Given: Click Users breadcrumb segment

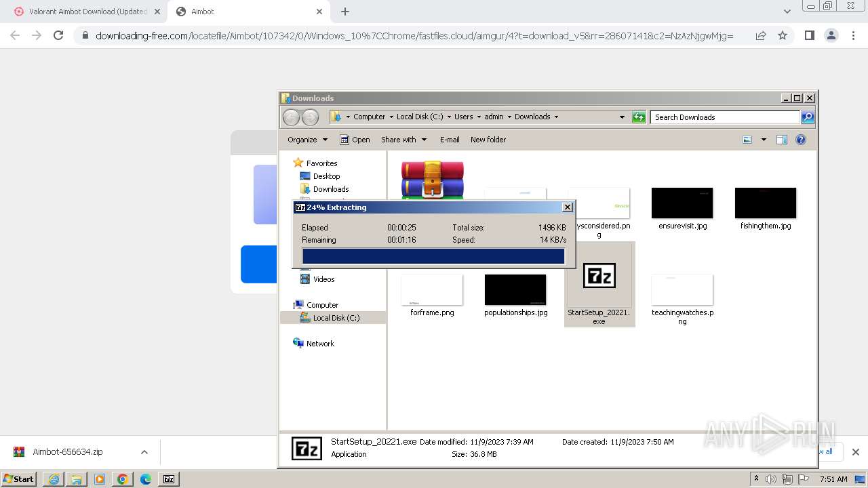Looking at the screenshot, I should [464, 117].
